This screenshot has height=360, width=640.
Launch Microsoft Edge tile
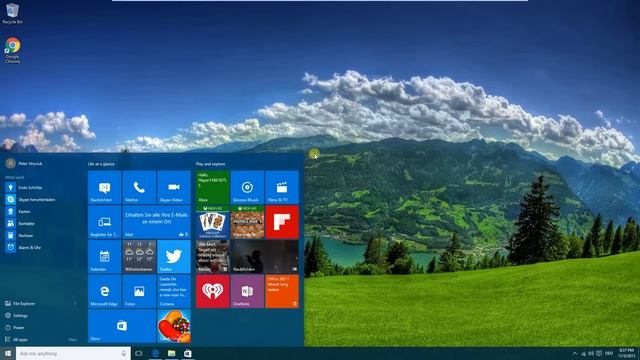tap(104, 291)
